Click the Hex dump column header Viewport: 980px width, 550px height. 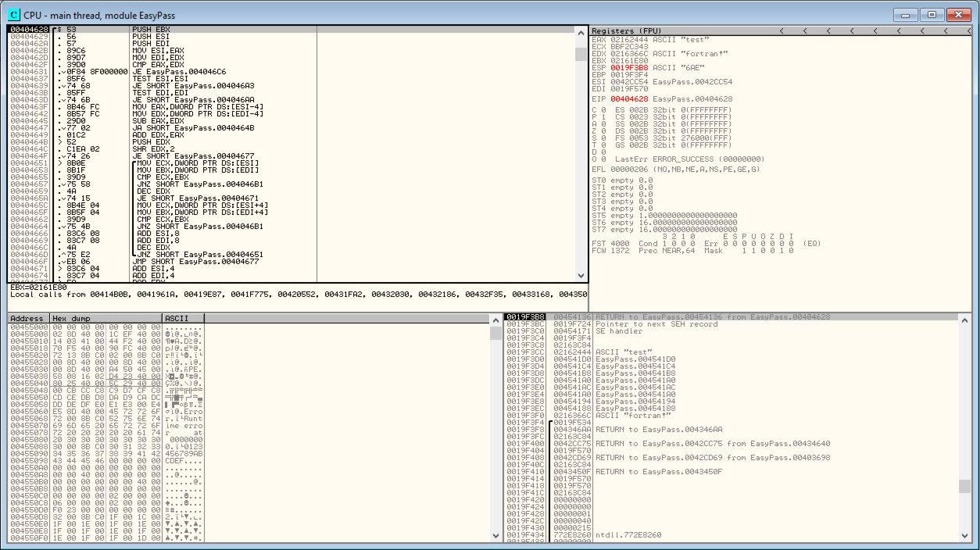(x=106, y=319)
